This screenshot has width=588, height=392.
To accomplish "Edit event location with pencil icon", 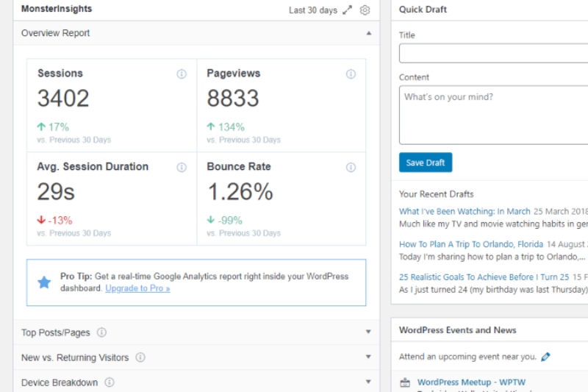I will coord(545,357).
